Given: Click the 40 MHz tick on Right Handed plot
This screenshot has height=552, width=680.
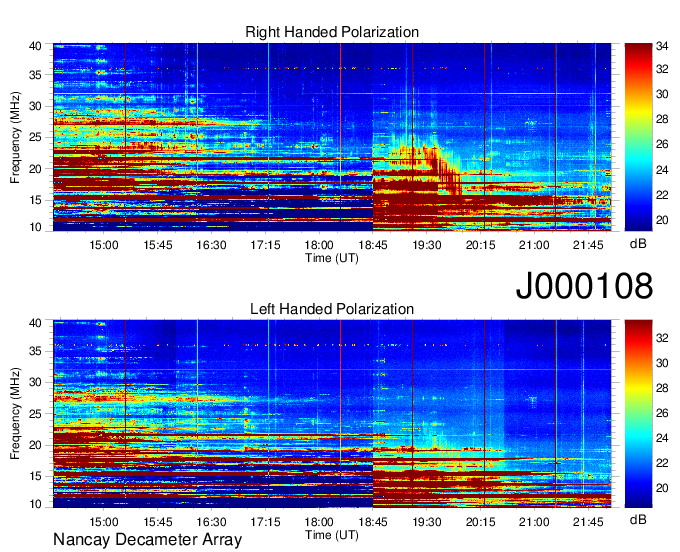Looking at the screenshot, I should click(x=35, y=46).
